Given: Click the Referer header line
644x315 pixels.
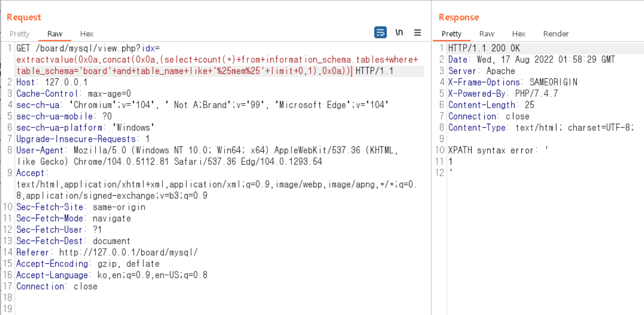Looking at the screenshot, I should [107, 253].
